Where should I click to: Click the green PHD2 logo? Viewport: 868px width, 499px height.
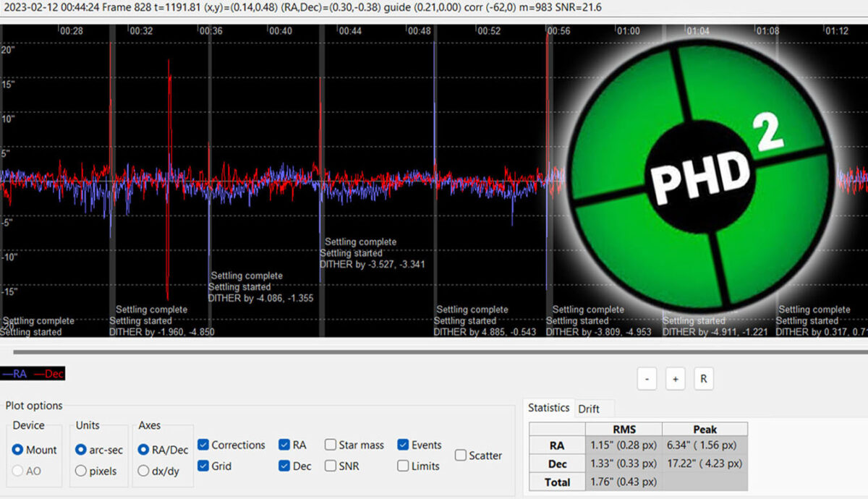698,176
